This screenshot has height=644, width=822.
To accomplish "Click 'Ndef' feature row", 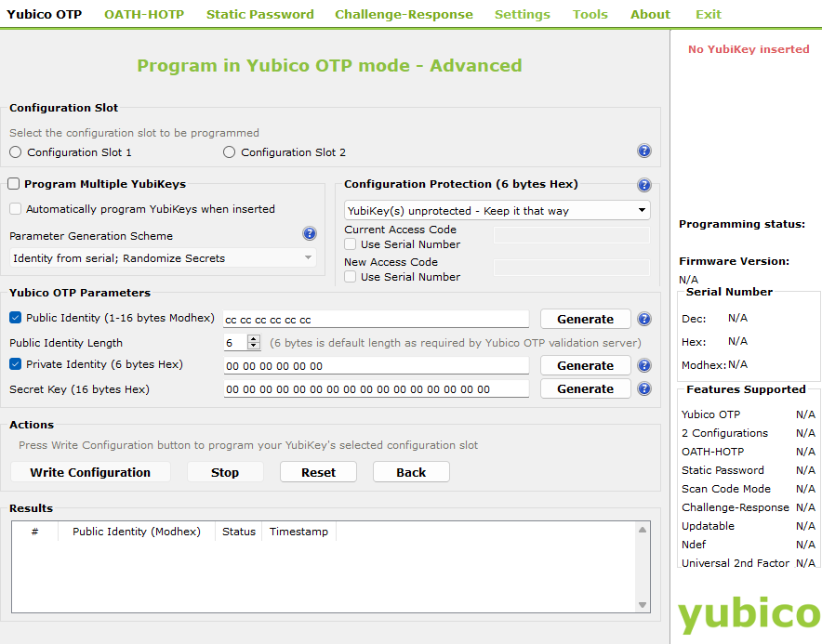I will point(749,545).
